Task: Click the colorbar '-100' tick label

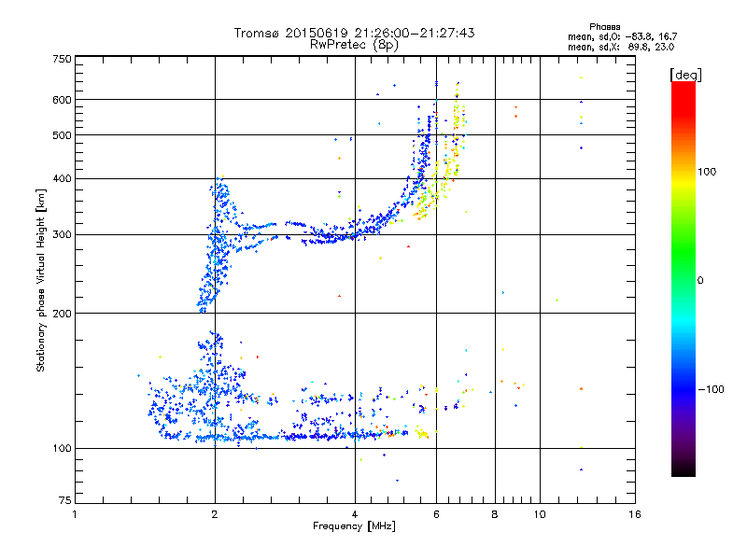Action: [x=712, y=389]
